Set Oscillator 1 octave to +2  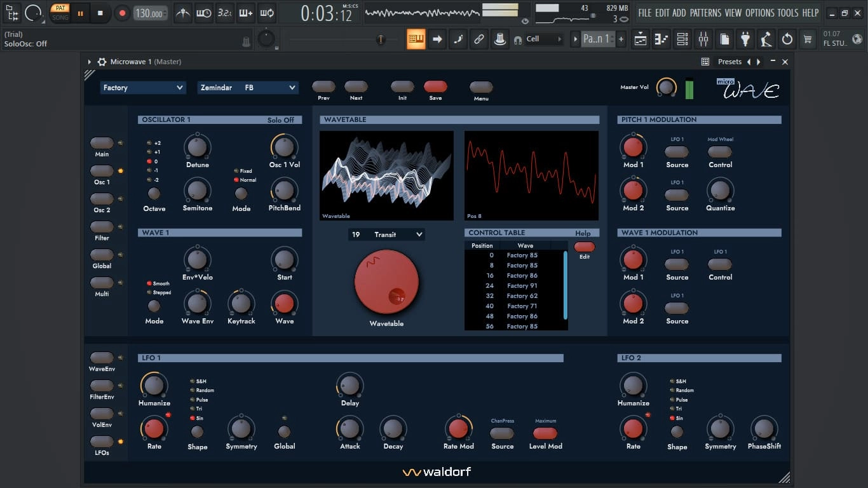point(149,143)
